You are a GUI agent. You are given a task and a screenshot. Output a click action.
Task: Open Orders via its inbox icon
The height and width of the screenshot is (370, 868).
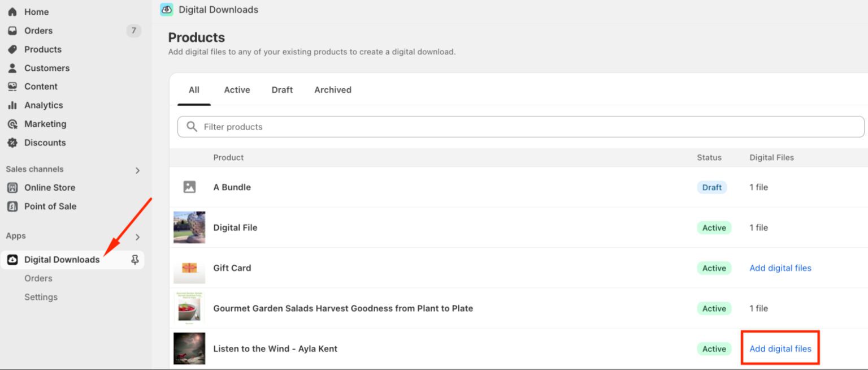click(12, 31)
